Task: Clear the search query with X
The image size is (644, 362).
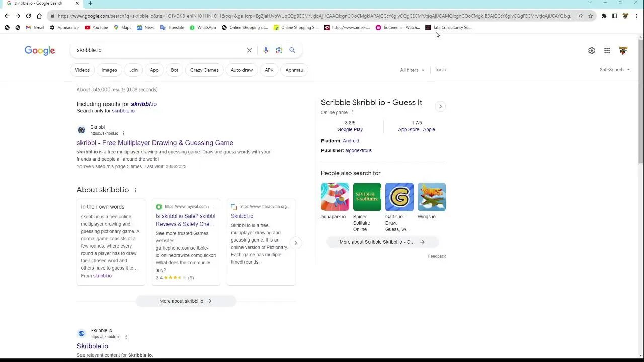Action: click(249, 50)
